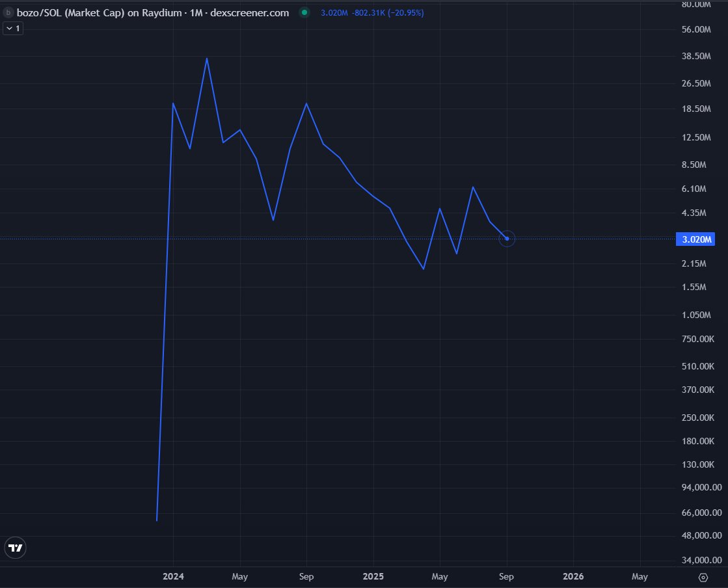Click the status indicator beside chart legend
The image size is (728, 588).
tap(303, 12)
